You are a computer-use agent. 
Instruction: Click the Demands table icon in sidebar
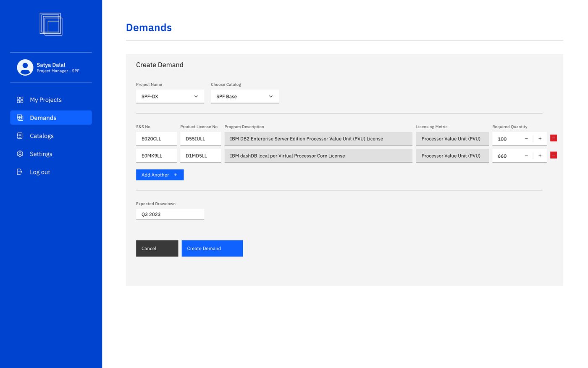pos(20,118)
